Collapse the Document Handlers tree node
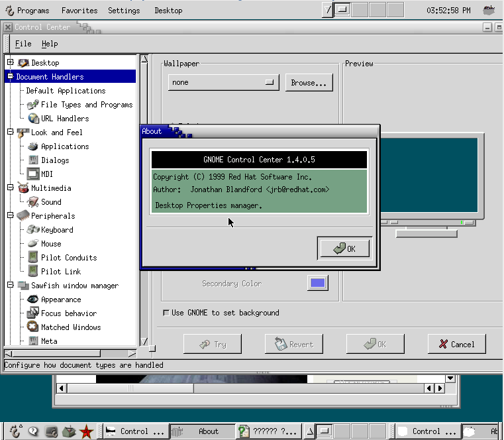Screen dimensions: 504x440 [11, 76]
